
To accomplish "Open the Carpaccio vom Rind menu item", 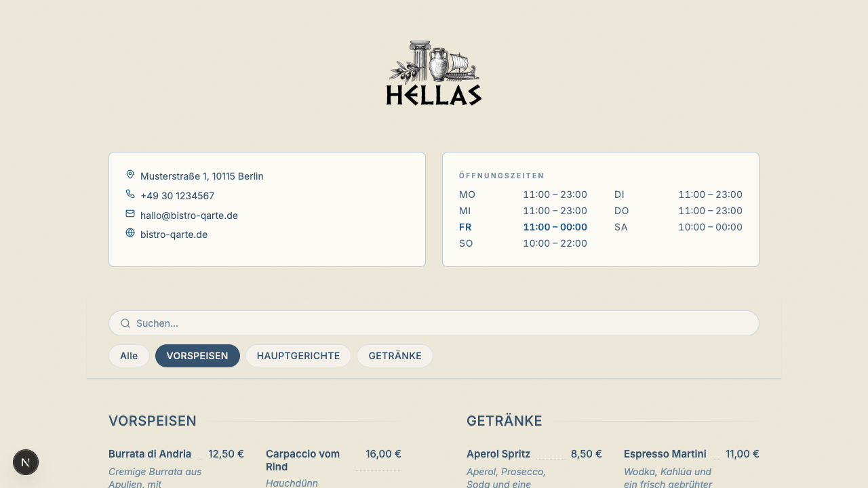I will pos(302,460).
